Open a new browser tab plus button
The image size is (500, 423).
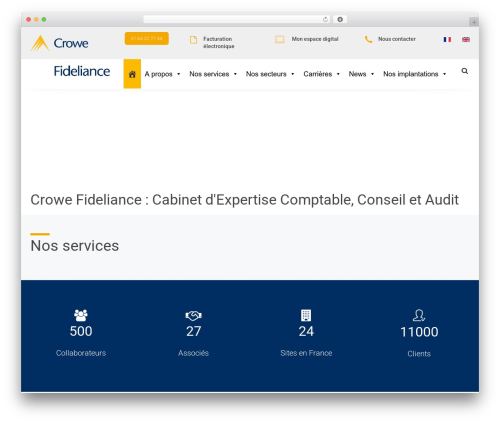474,22
